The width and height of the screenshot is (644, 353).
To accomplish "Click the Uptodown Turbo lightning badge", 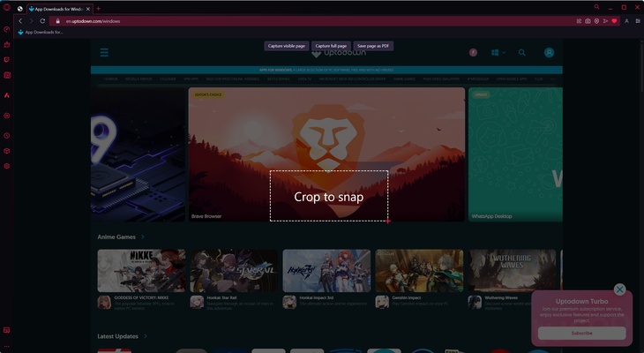I will tap(473, 53).
